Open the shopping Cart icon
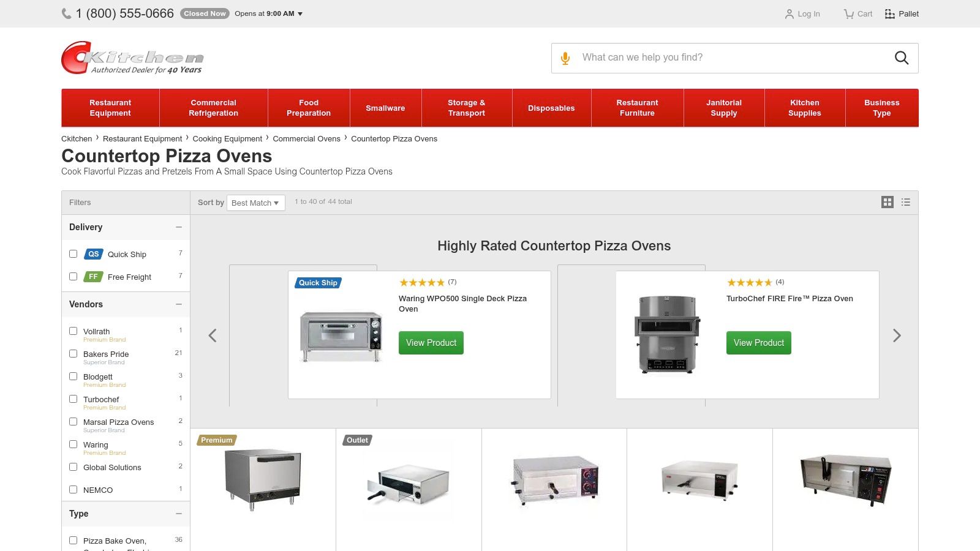Viewport: 980px width, 551px height. pyautogui.click(x=848, y=14)
